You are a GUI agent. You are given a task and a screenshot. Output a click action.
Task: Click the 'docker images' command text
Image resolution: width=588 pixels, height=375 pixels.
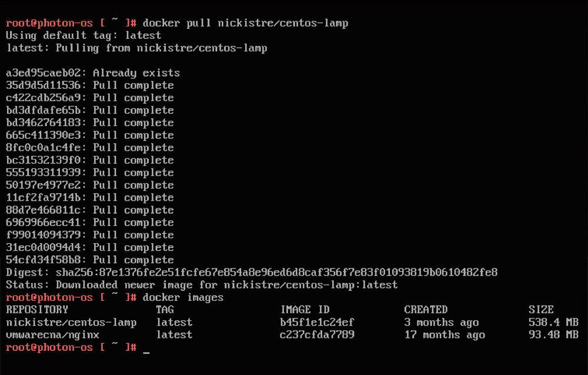(183, 297)
